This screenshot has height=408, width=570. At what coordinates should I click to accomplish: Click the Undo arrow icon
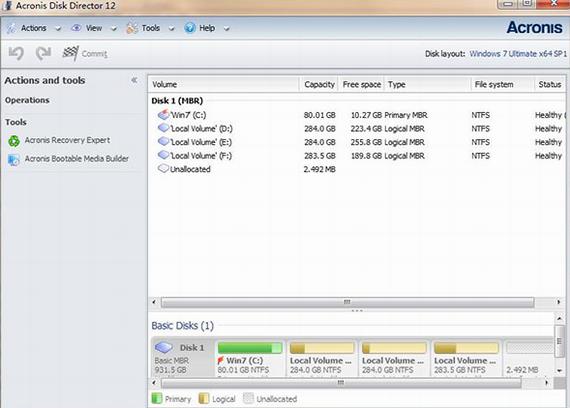(x=16, y=53)
